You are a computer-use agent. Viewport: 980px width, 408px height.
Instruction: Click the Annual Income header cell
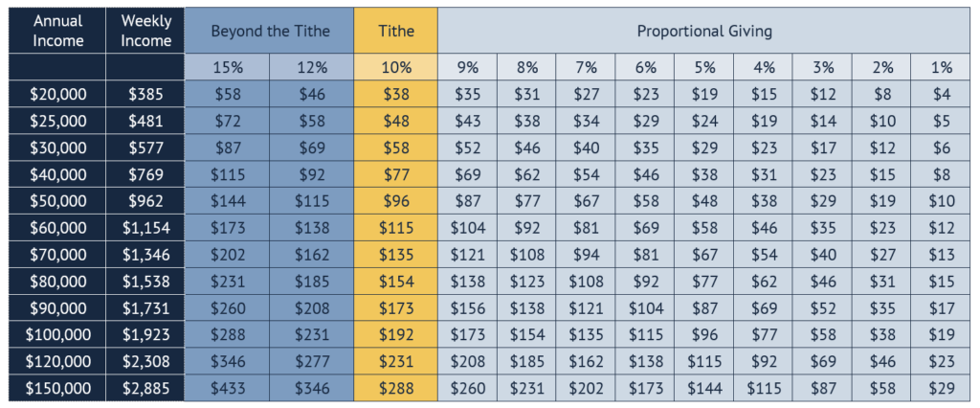(56, 31)
